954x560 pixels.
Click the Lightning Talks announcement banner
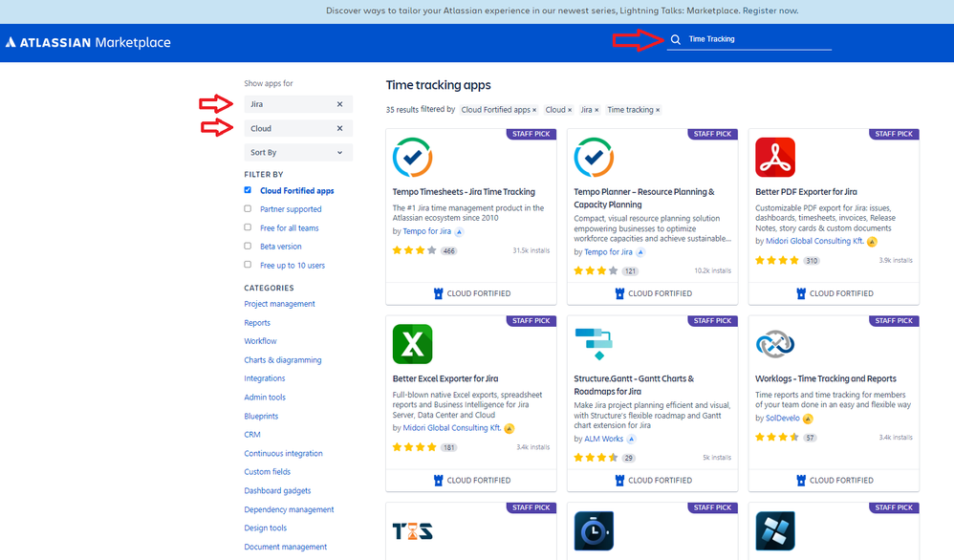(x=477, y=11)
